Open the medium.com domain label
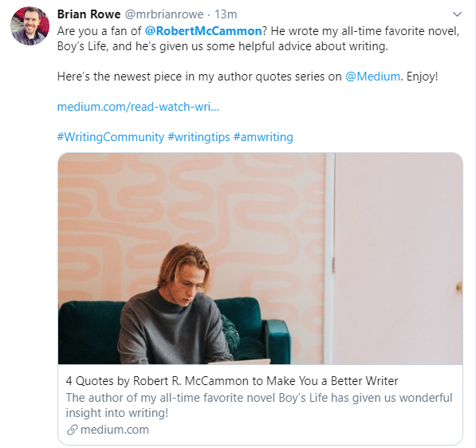 tap(115, 430)
